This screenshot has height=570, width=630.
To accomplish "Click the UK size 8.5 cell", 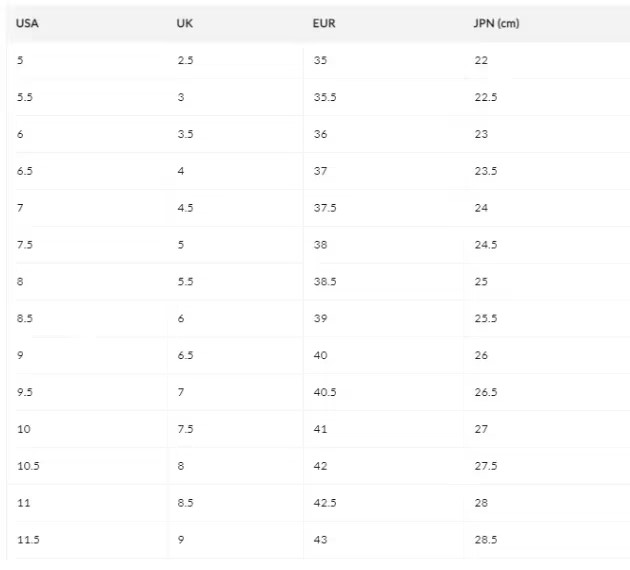I will pos(185,503).
